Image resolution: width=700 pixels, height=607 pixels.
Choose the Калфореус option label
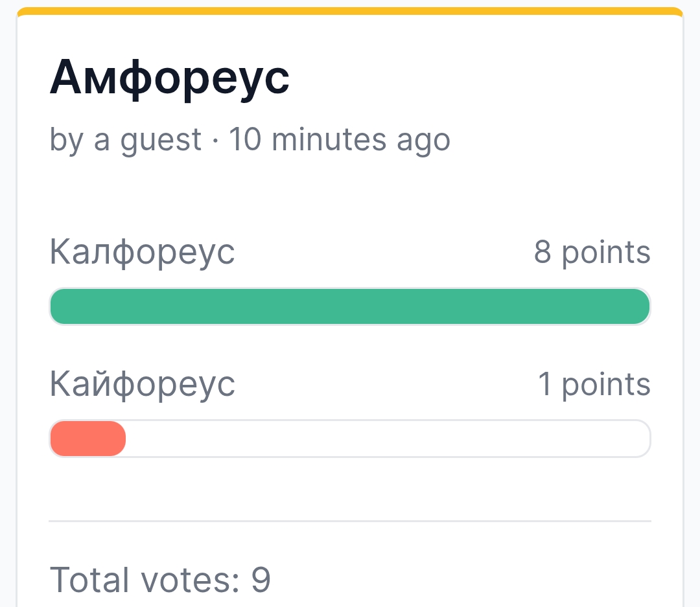point(142,252)
